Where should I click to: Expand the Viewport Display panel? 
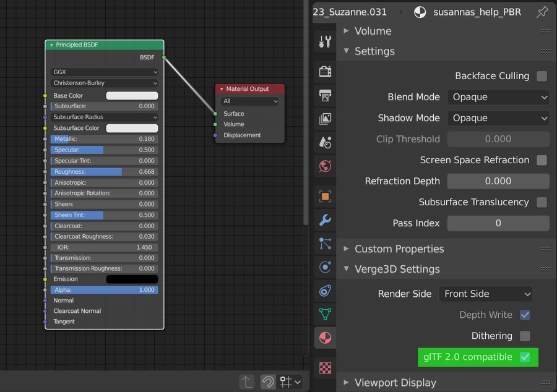pos(395,382)
